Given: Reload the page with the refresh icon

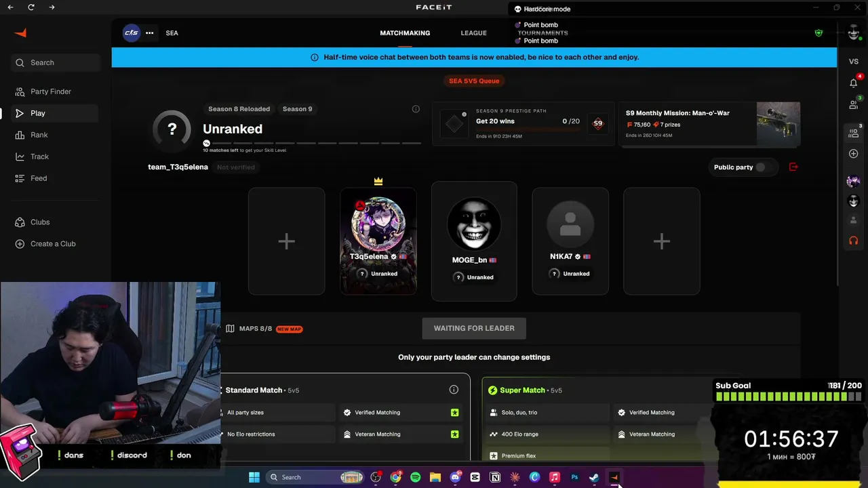Looking at the screenshot, I should 31,7.
